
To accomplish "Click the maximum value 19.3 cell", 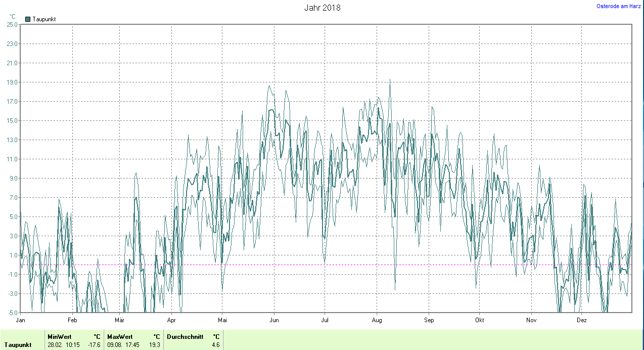I will point(155,345).
